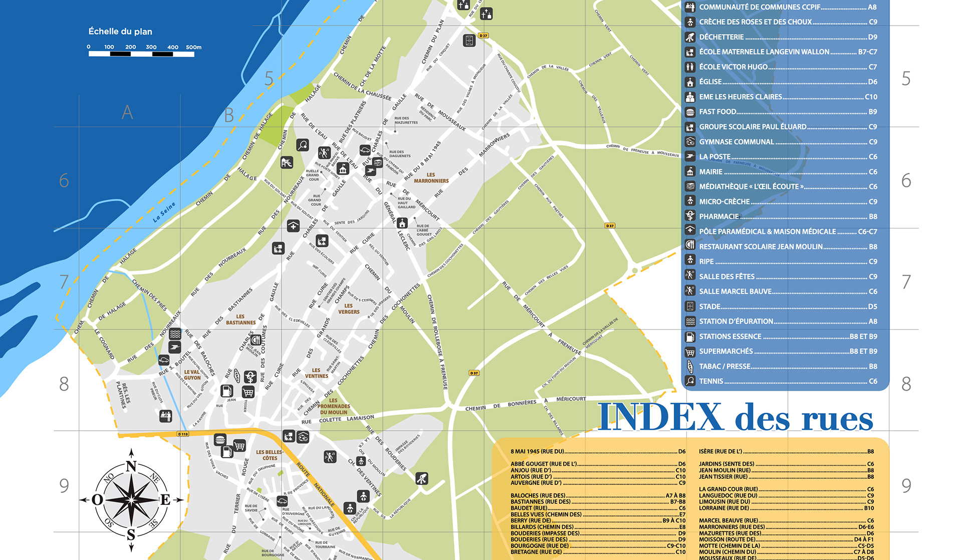The width and height of the screenshot is (962, 560).
Task: Click the Isère (Rue de l') index entry
Action: (x=720, y=451)
